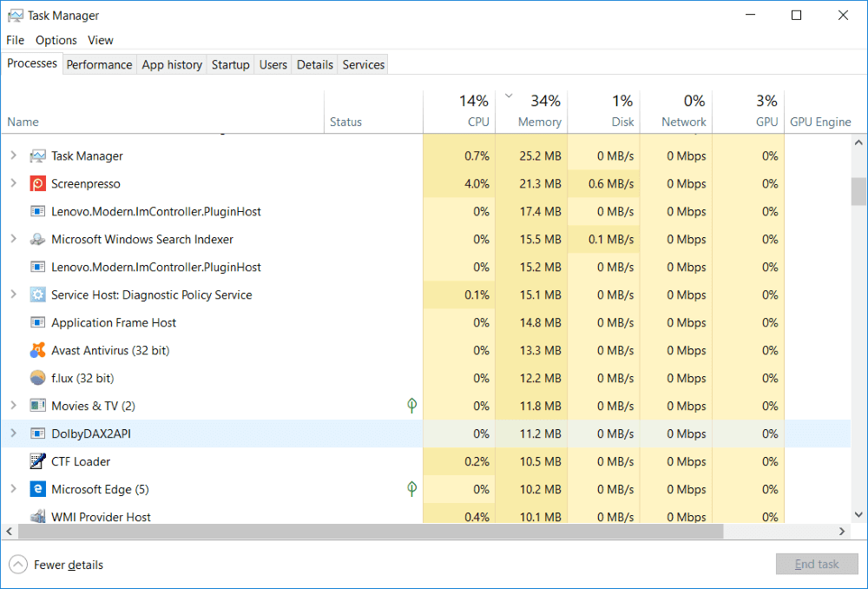868x589 pixels.
Task: Click the Fewer details circle arrow icon
Action: 18,565
